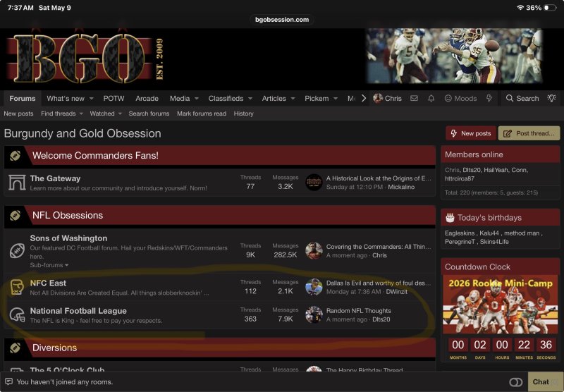Click the football icon beside Diversions
This screenshot has width=564, height=392.
(x=15, y=348)
